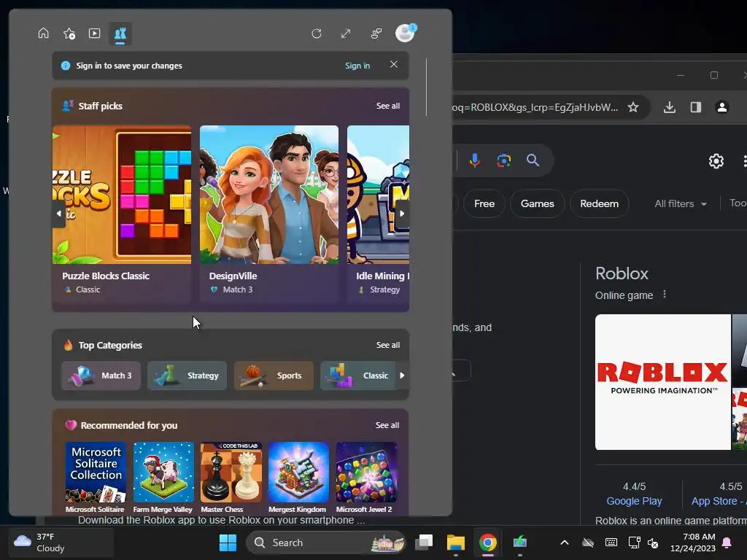
Task: Open widgets personalization settings icon
Action: 376,34
